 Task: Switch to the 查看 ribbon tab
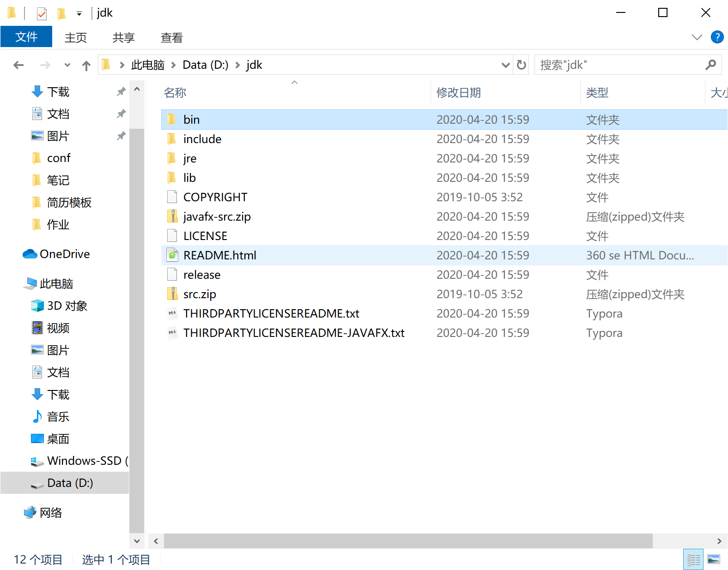[x=172, y=37]
